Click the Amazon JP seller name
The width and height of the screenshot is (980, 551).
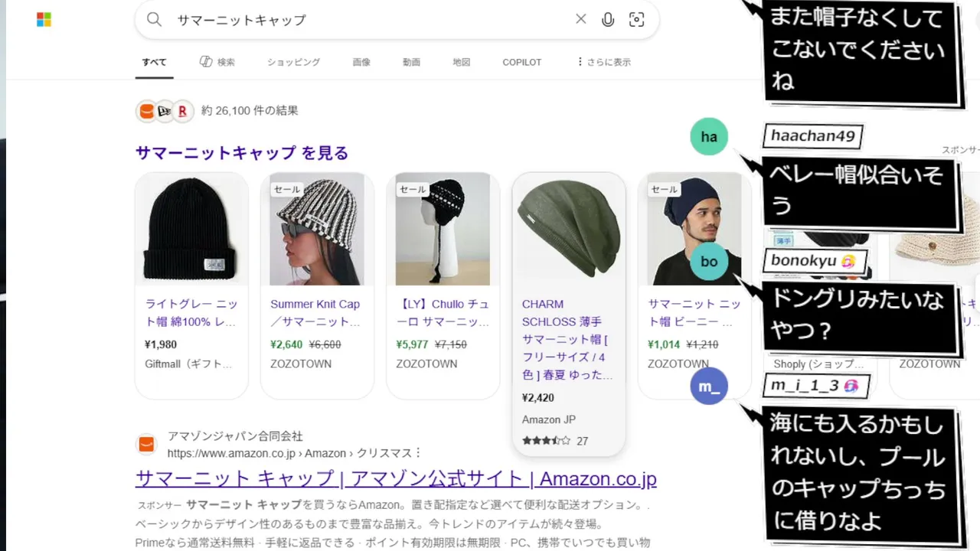click(x=549, y=419)
